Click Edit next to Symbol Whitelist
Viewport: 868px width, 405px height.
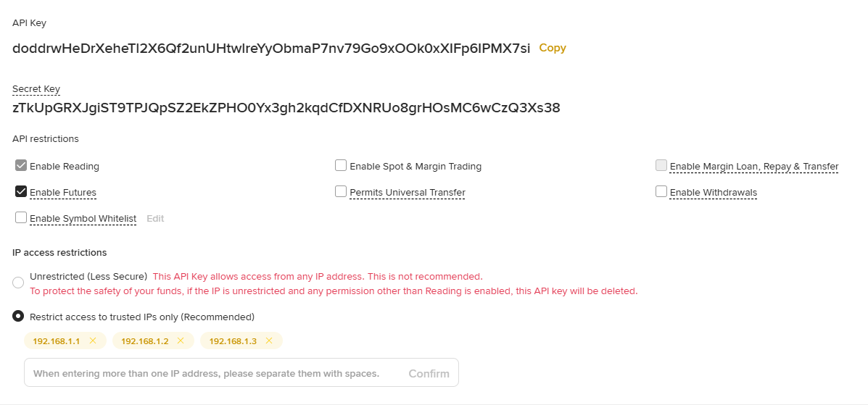(x=155, y=218)
